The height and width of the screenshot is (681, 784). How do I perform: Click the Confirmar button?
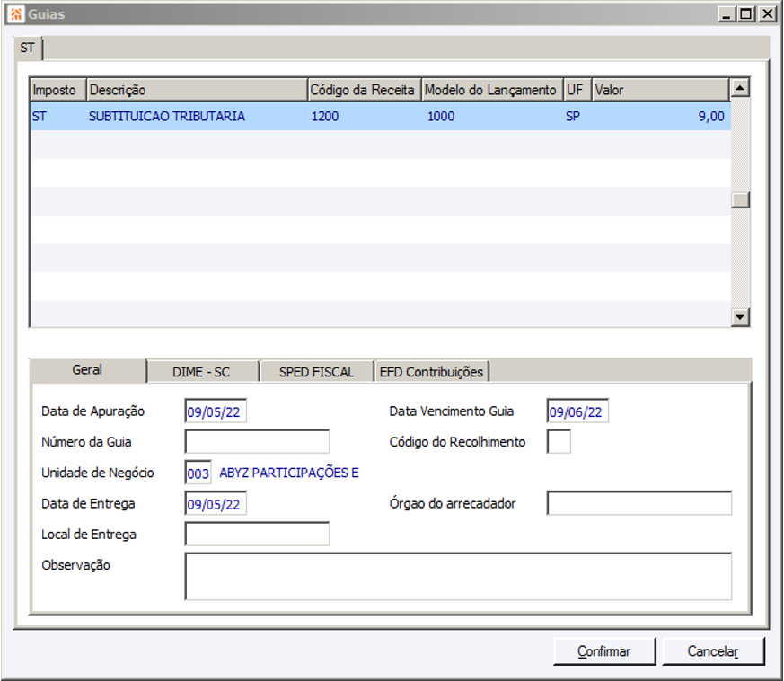[x=604, y=651]
